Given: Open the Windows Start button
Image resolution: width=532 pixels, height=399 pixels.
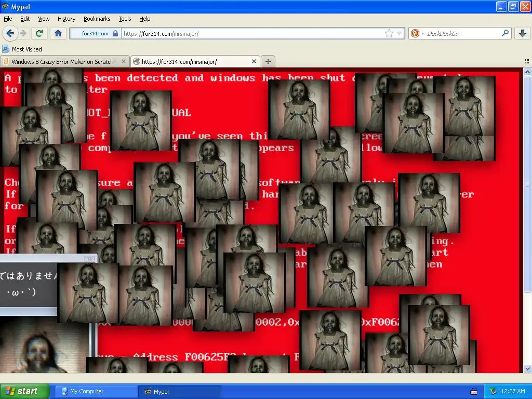Looking at the screenshot, I should pos(25,391).
